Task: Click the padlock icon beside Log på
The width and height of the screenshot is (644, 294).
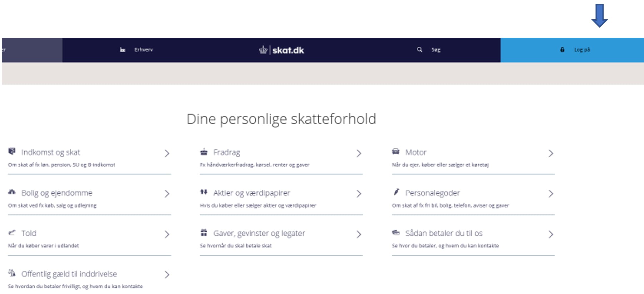Action: coord(562,50)
